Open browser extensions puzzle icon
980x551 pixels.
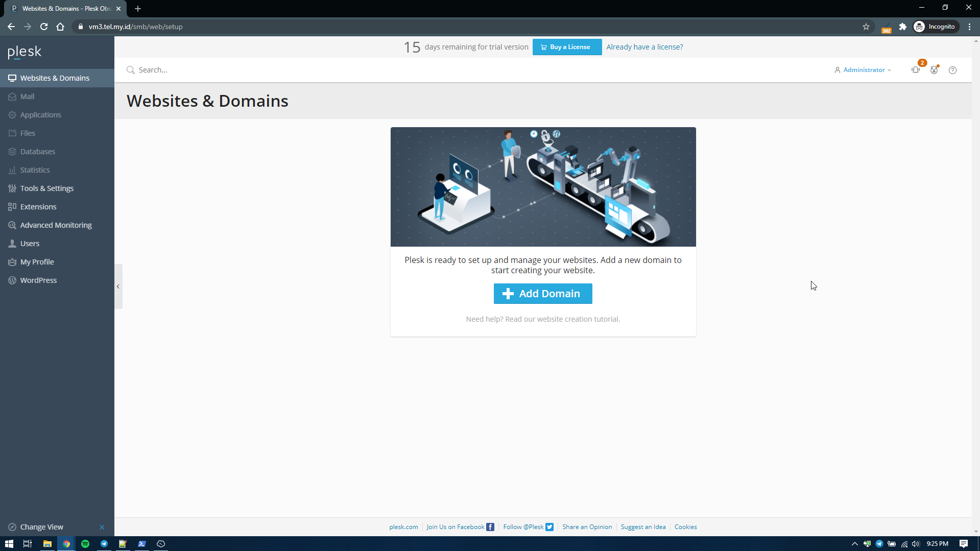(x=903, y=27)
